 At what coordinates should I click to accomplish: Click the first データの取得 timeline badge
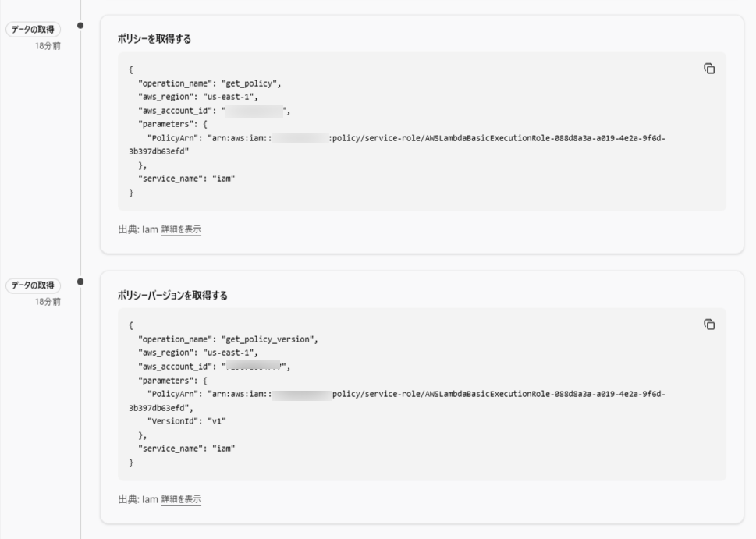point(34,30)
